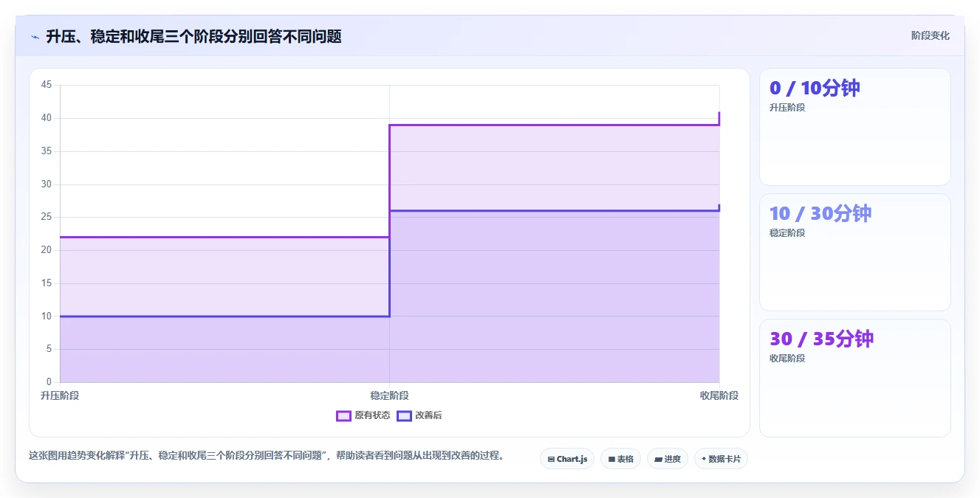The height and width of the screenshot is (498, 980).
Task: Click the 表格 tag icon
Action: (611, 459)
